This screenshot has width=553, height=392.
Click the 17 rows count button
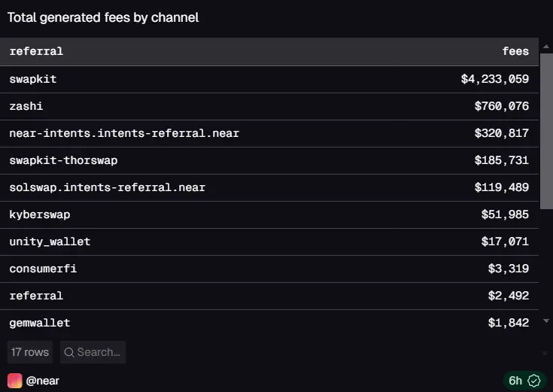click(30, 352)
